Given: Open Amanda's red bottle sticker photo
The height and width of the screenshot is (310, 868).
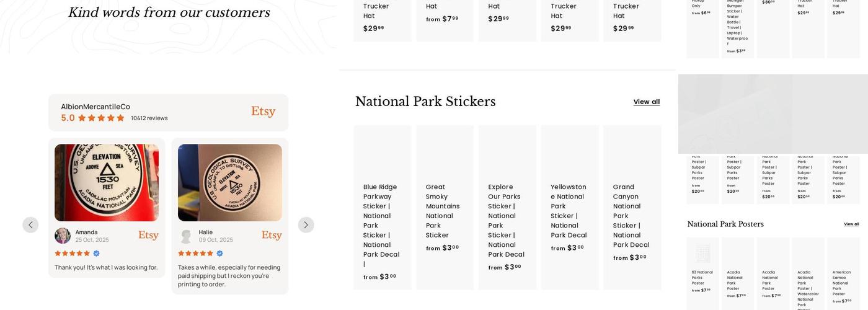Looking at the screenshot, I should 107,183.
